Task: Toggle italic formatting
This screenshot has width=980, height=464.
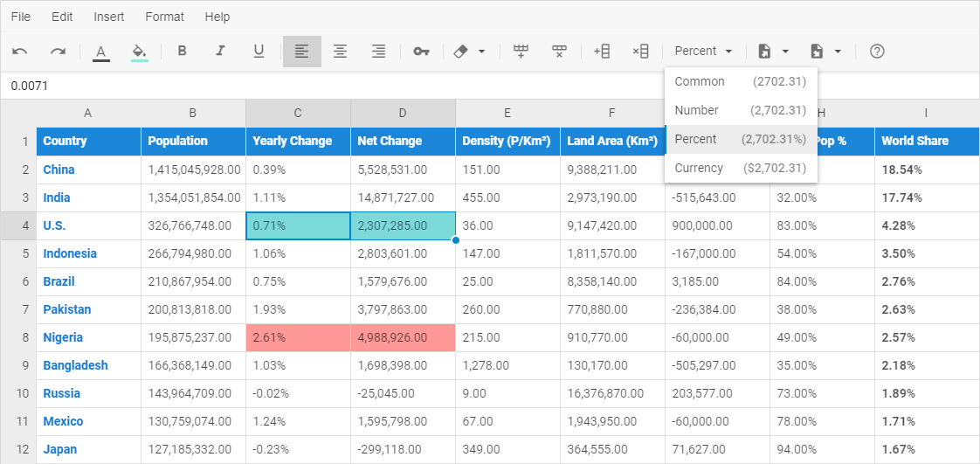Action: [x=220, y=52]
